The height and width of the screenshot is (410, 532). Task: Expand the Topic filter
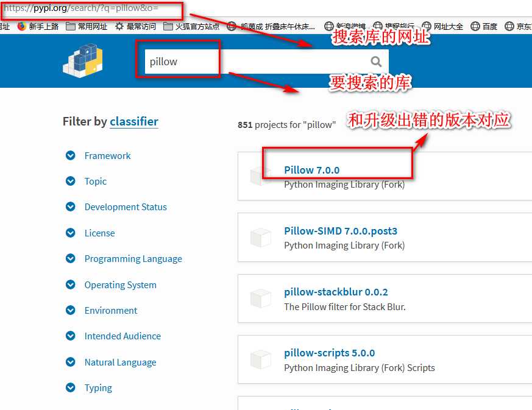(86, 181)
